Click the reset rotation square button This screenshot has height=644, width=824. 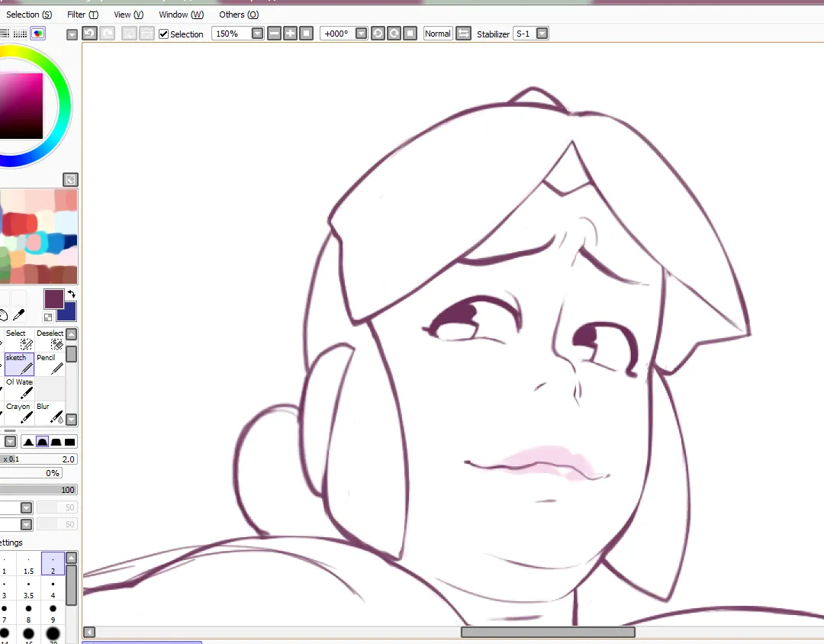[x=410, y=34]
